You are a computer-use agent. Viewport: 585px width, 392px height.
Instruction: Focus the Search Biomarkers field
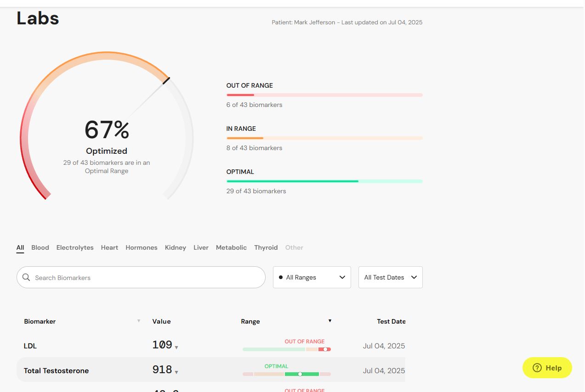(x=141, y=277)
